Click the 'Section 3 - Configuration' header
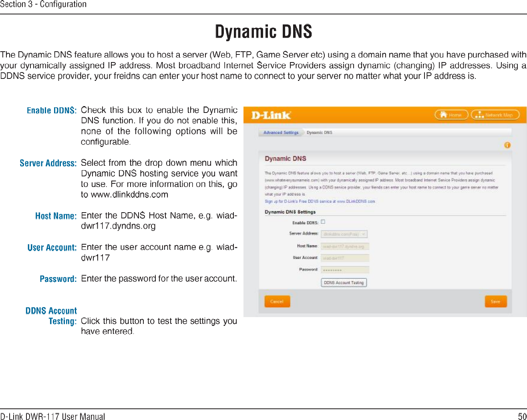The height and width of the screenshot is (420, 527). click(43, 4)
